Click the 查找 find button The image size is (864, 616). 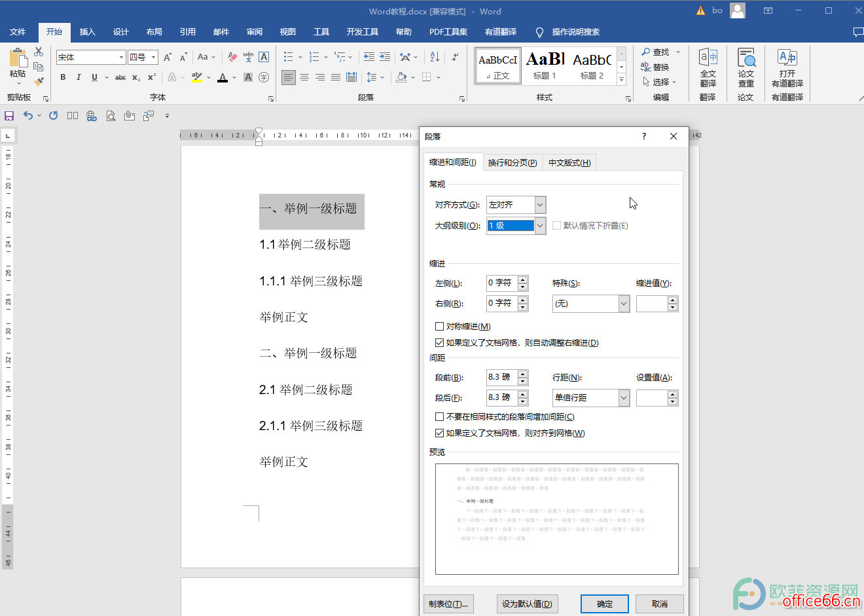[657, 52]
